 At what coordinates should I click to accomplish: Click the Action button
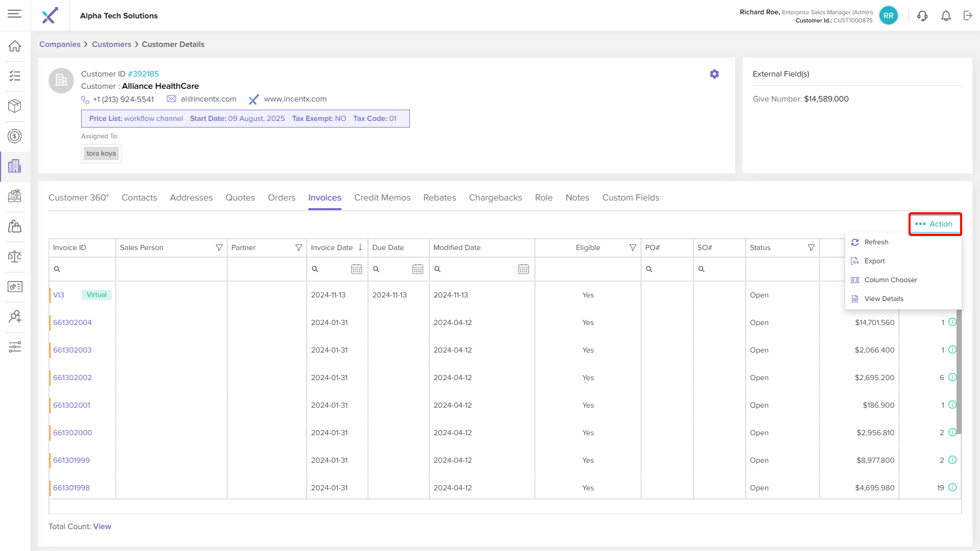(x=935, y=224)
